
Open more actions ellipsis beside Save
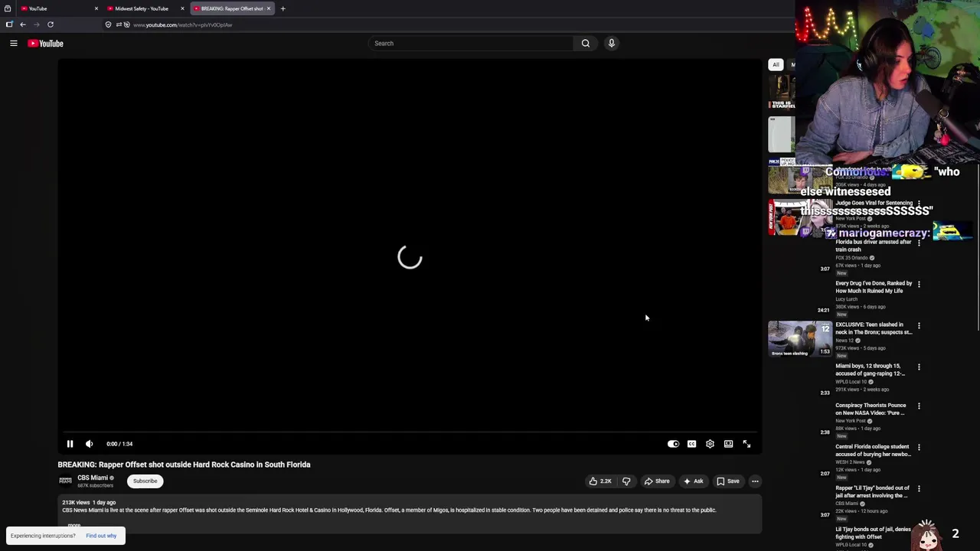click(755, 481)
